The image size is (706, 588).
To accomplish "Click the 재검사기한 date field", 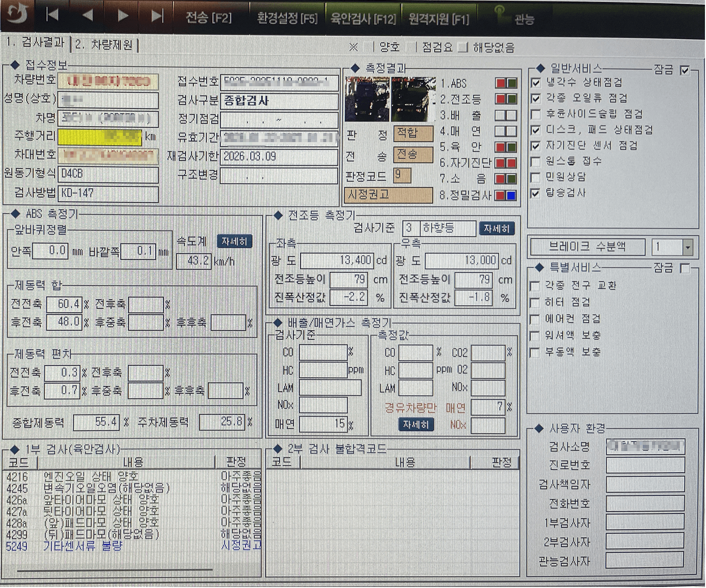I will [x=279, y=157].
